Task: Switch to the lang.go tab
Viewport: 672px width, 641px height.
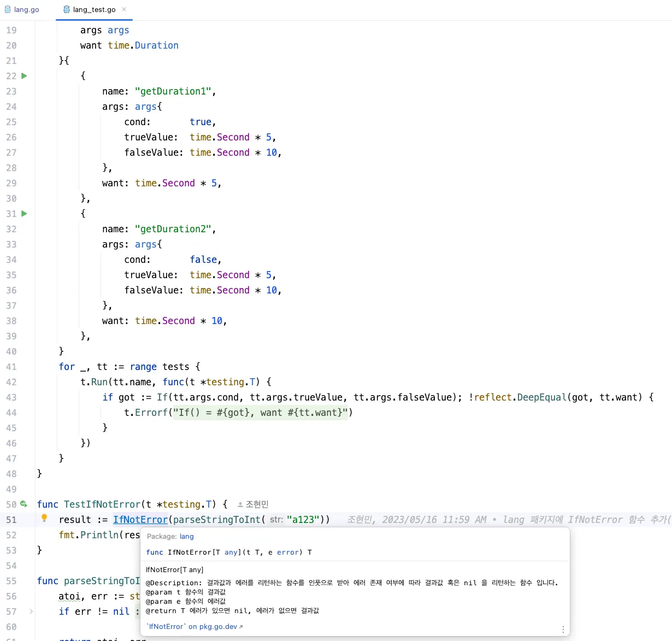Action: (22, 9)
